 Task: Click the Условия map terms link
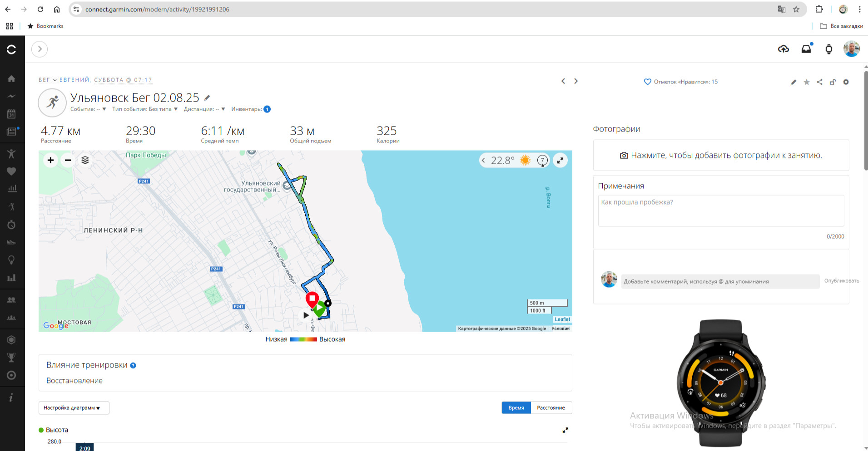click(x=560, y=328)
